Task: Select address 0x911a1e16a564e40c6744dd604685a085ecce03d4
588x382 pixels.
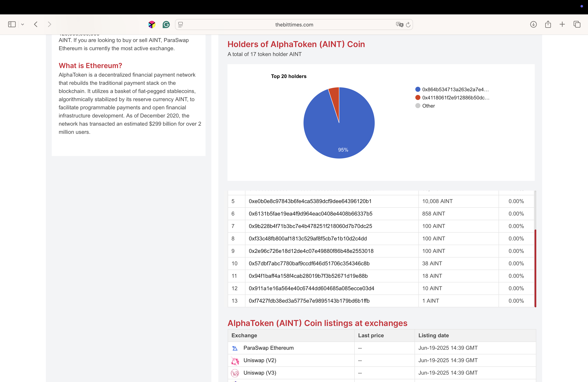Action: point(311,288)
